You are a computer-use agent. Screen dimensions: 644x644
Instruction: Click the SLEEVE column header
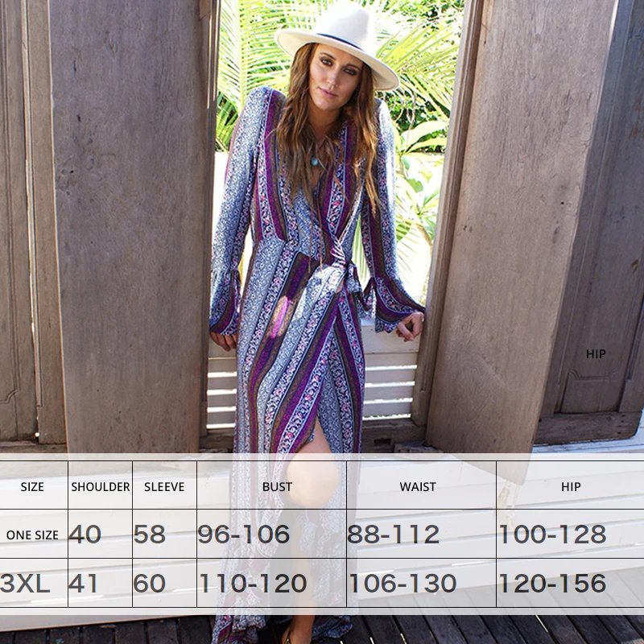[164, 487]
